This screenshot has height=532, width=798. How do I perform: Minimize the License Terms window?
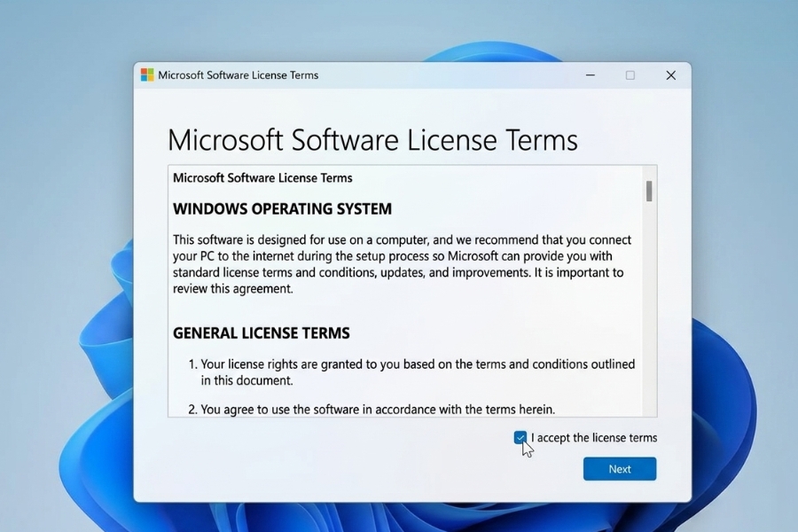(x=591, y=75)
